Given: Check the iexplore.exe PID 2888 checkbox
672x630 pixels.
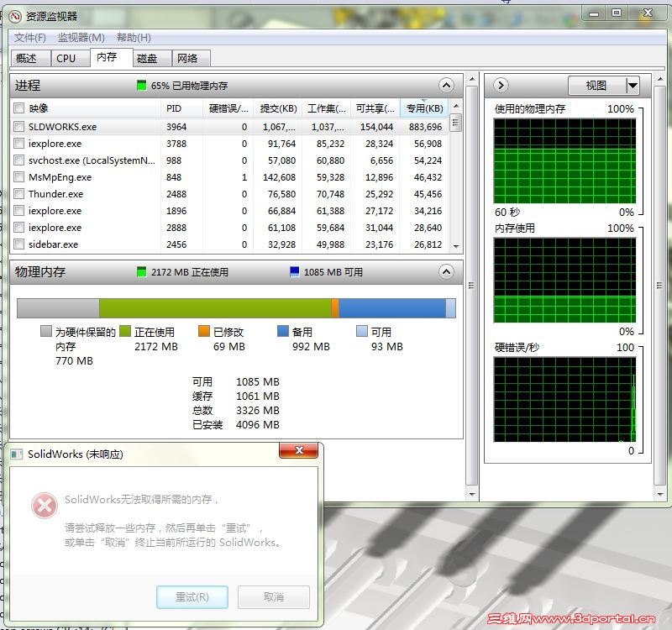Looking at the screenshot, I should tap(18, 227).
